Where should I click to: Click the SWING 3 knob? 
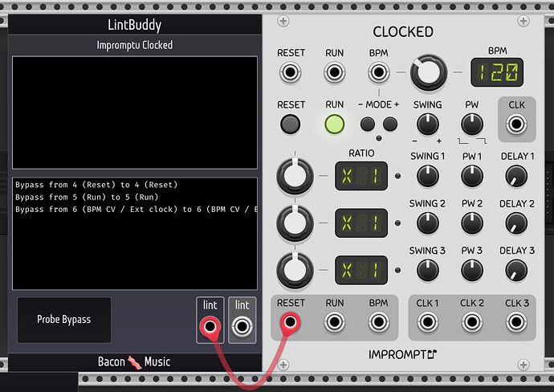428,271
